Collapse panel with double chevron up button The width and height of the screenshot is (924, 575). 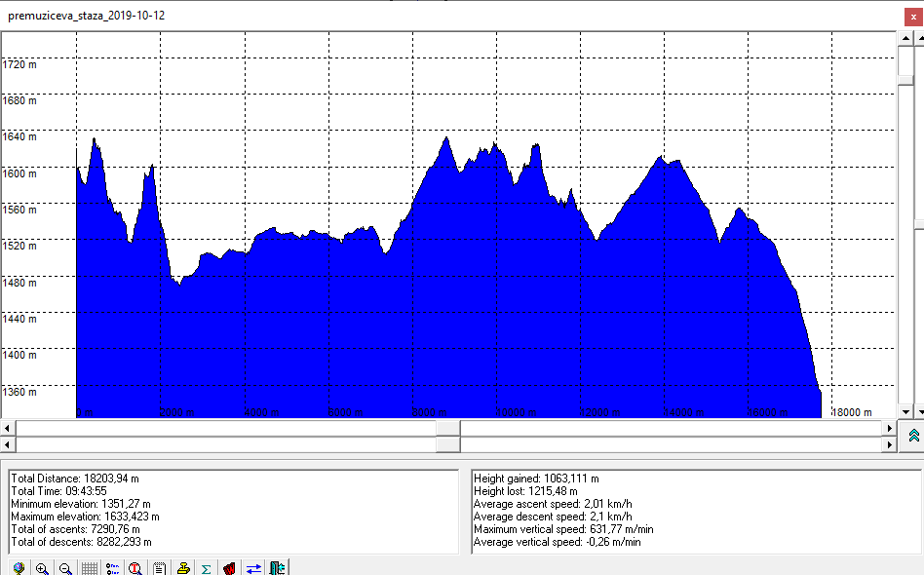coord(913,436)
